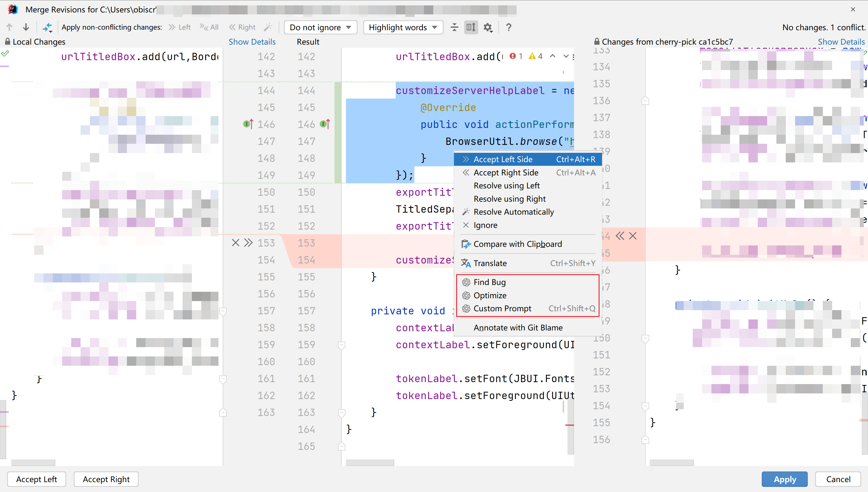Viewport: 868px width, 492px height.
Task: Expand the folded region marker in Result gutter
Action: click(x=341, y=345)
